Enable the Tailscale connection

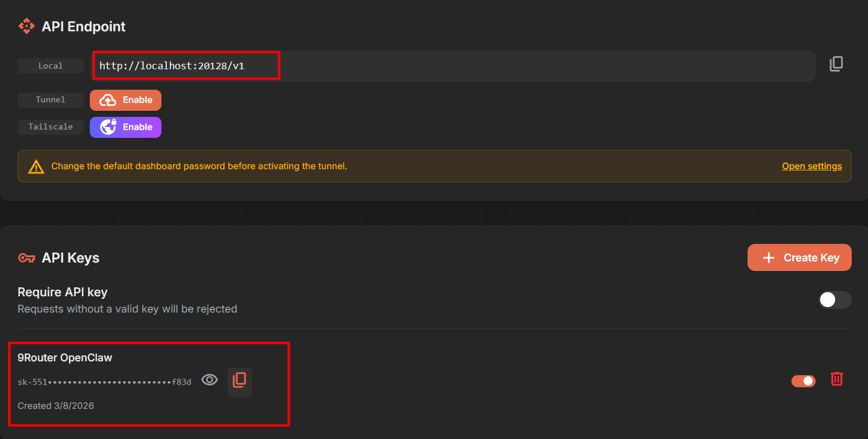point(125,127)
